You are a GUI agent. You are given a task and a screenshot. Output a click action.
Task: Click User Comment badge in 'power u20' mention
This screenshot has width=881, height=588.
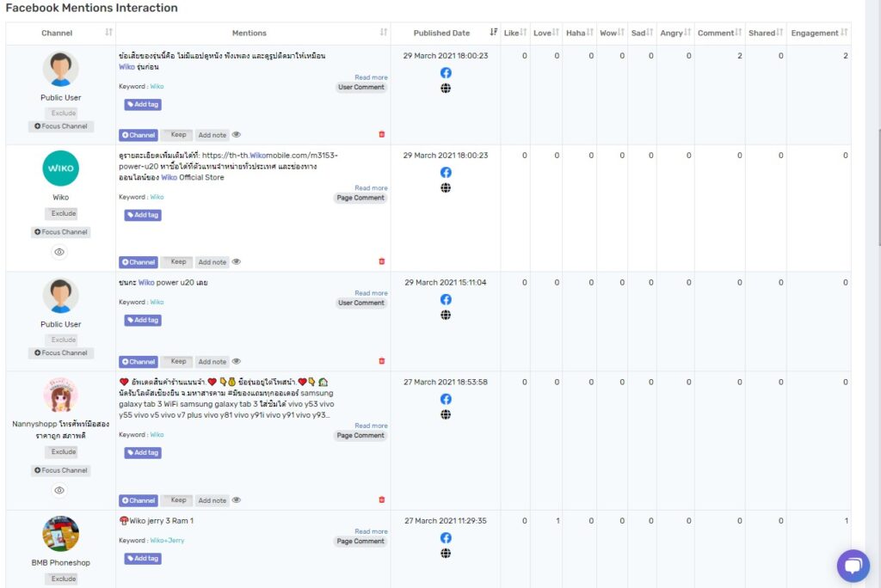(x=360, y=303)
